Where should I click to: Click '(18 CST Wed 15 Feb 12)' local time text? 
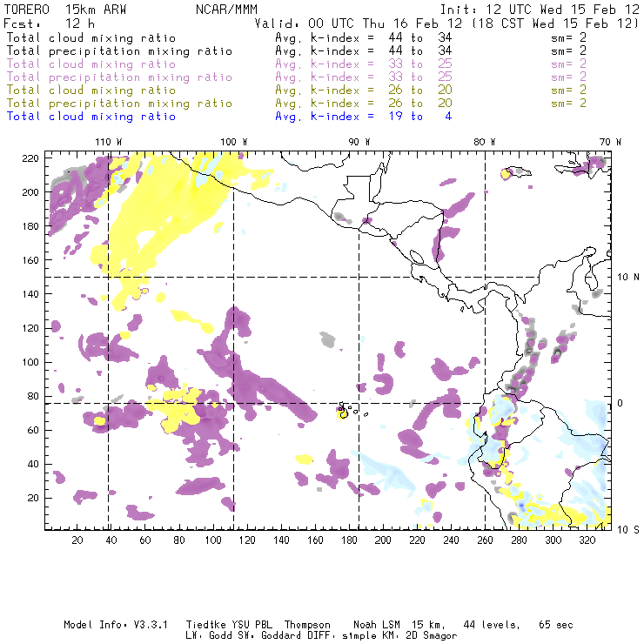(555, 23)
